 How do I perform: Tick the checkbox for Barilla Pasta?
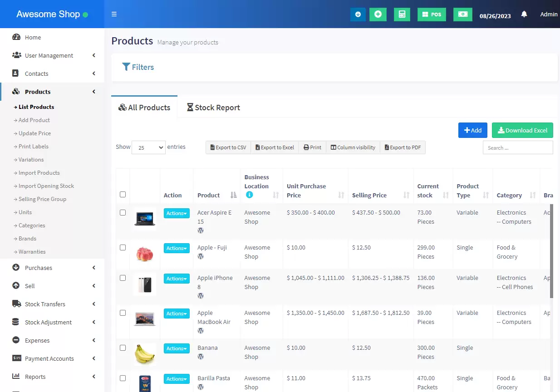pyautogui.click(x=123, y=378)
